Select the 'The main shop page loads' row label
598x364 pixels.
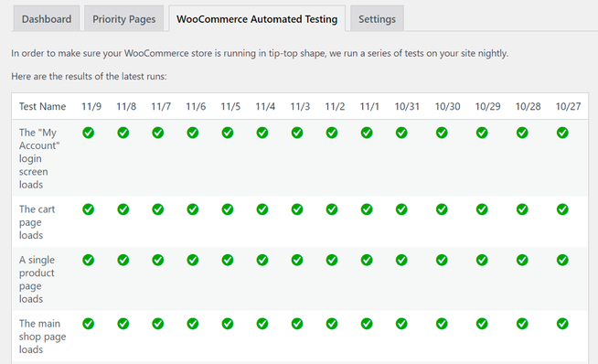click(42, 337)
